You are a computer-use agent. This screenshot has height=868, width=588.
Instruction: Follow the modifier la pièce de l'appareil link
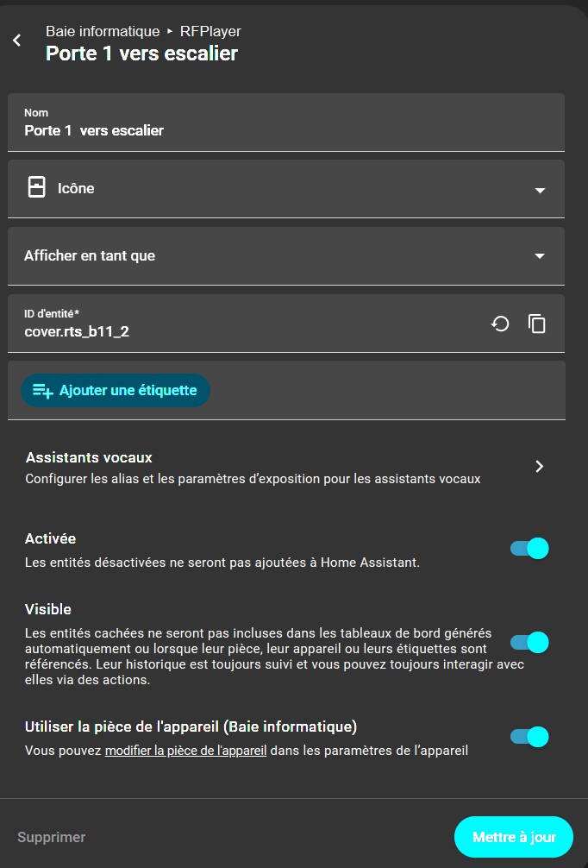[x=186, y=752]
